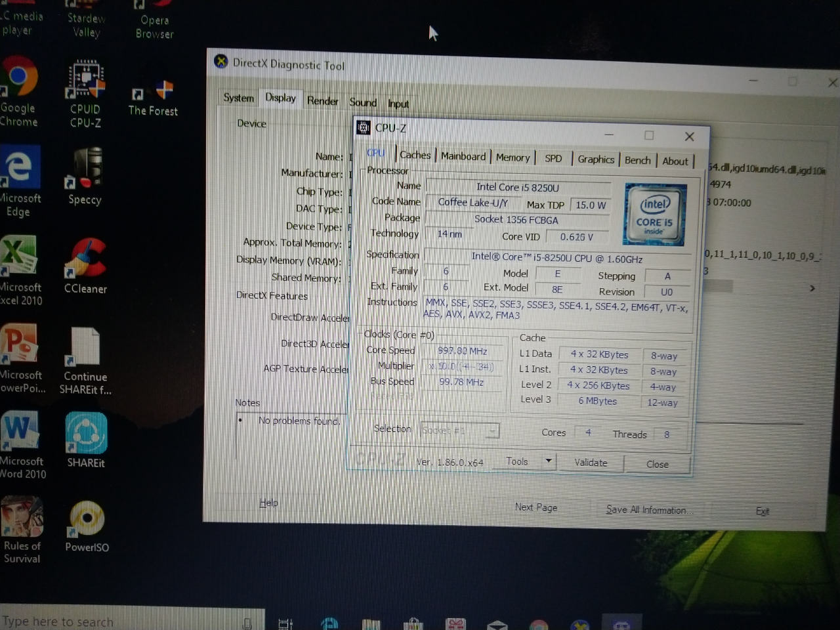Click the Close button in CPU-Z

pyautogui.click(x=657, y=464)
